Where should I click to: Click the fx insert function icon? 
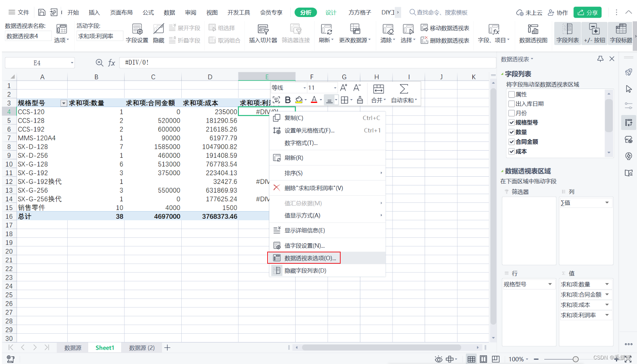(112, 63)
